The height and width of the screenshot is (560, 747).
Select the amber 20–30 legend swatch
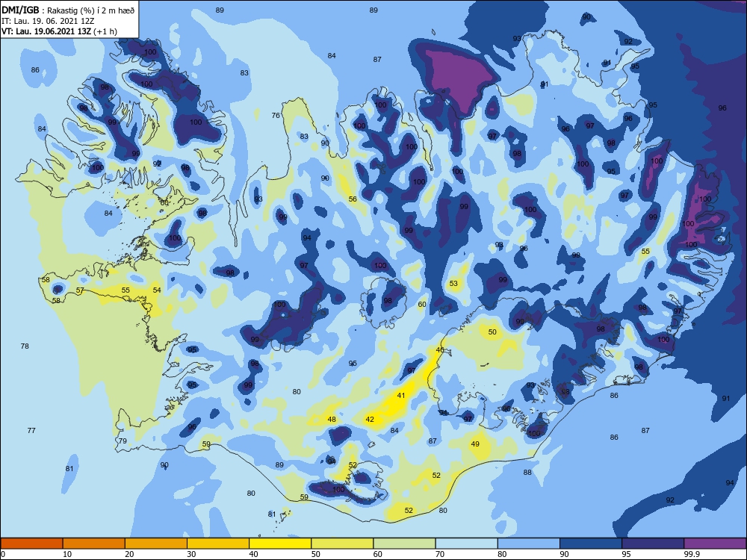coord(156,544)
